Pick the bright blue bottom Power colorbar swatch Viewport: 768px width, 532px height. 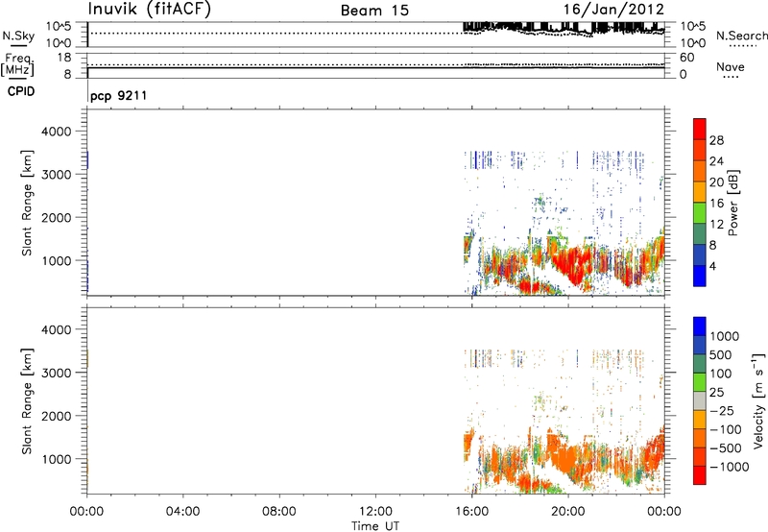coord(700,276)
